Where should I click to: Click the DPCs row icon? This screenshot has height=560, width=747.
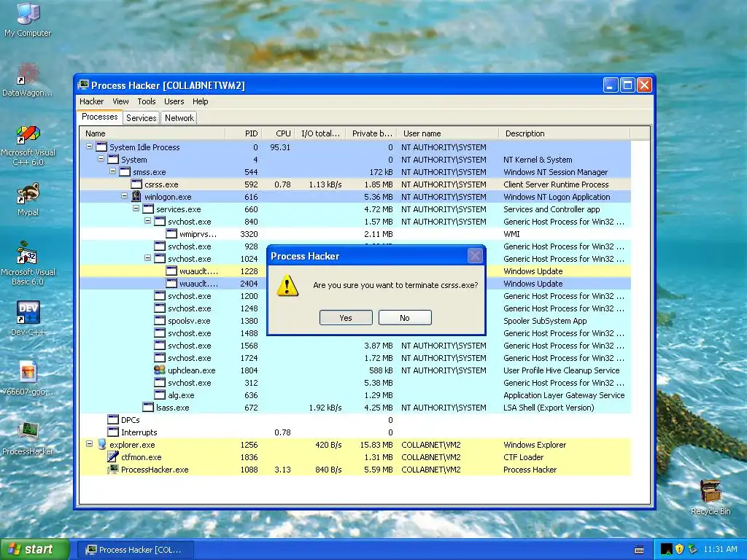pyautogui.click(x=113, y=419)
